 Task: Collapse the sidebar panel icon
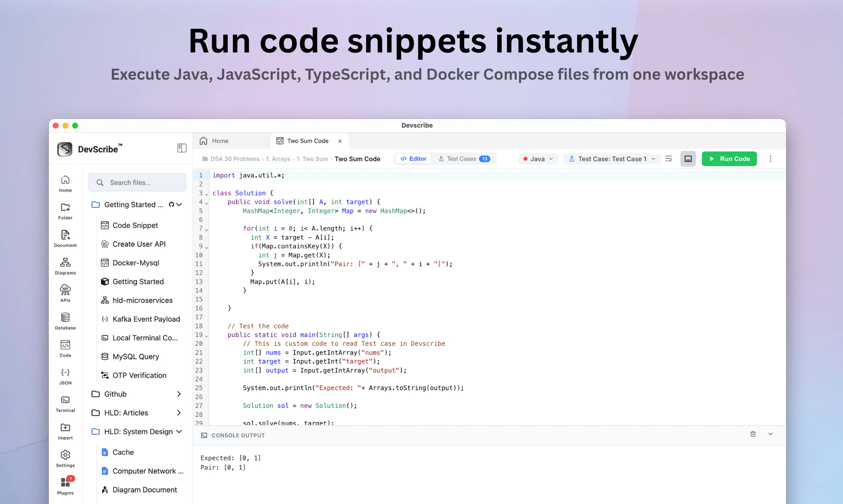click(x=182, y=148)
